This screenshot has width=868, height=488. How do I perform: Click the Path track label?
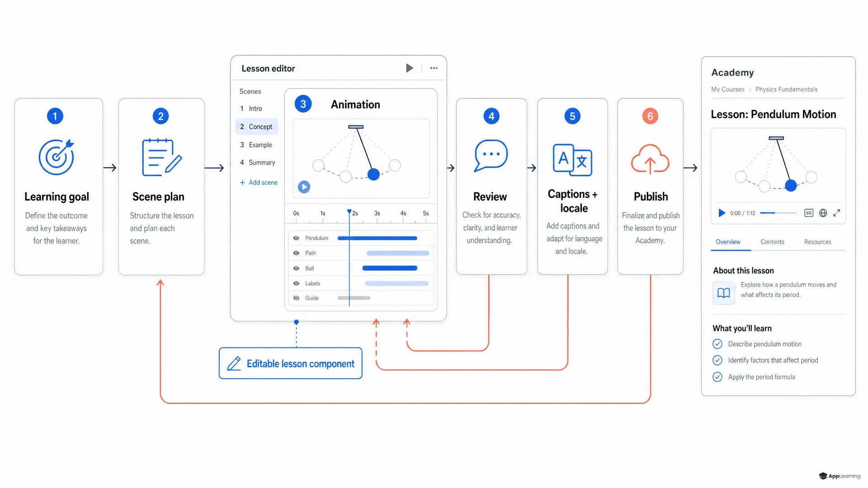click(x=311, y=253)
